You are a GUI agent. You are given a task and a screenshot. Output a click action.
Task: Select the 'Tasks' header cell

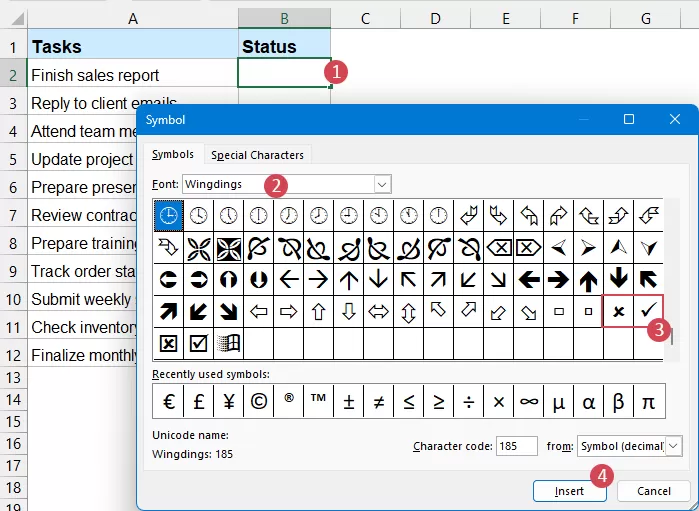[x=133, y=46]
